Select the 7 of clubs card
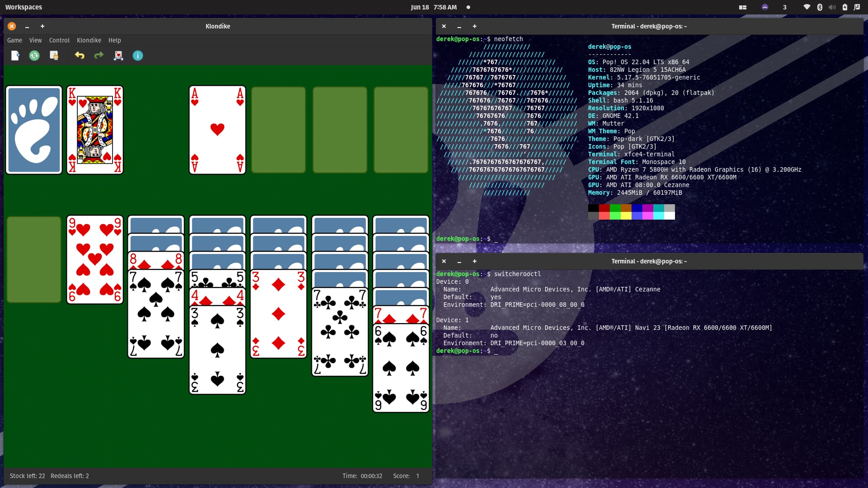Image resolution: width=868 pixels, height=488 pixels. coord(340,332)
